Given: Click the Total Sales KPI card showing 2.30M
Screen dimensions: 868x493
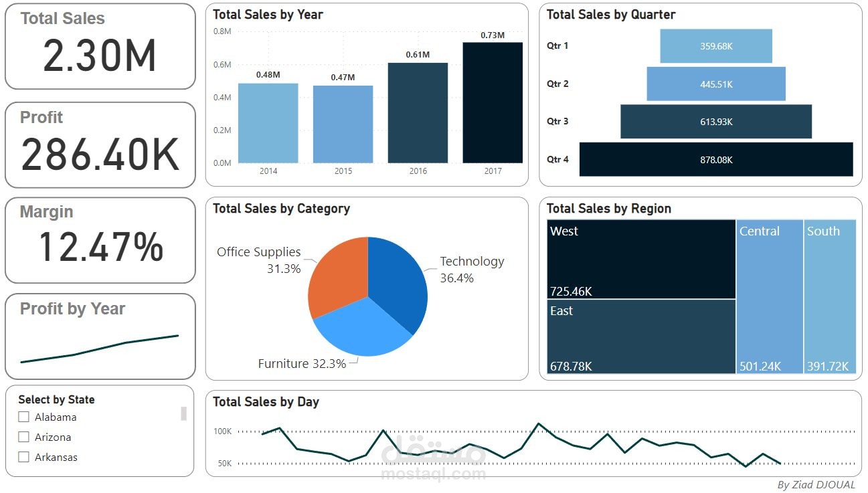Looking at the screenshot, I should [x=99, y=45].
